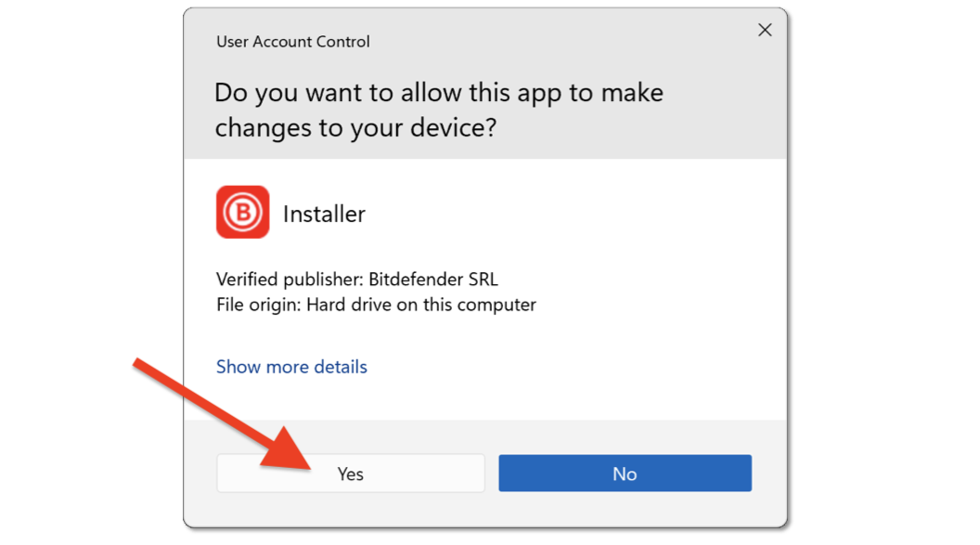
Task: Click the first line of the heading question
Action: point(438,93)
